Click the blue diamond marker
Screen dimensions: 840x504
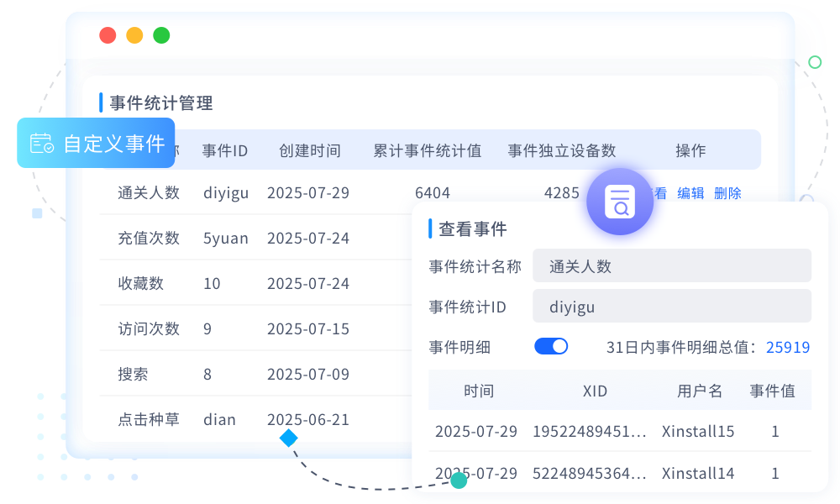click(x=289, y=438)
